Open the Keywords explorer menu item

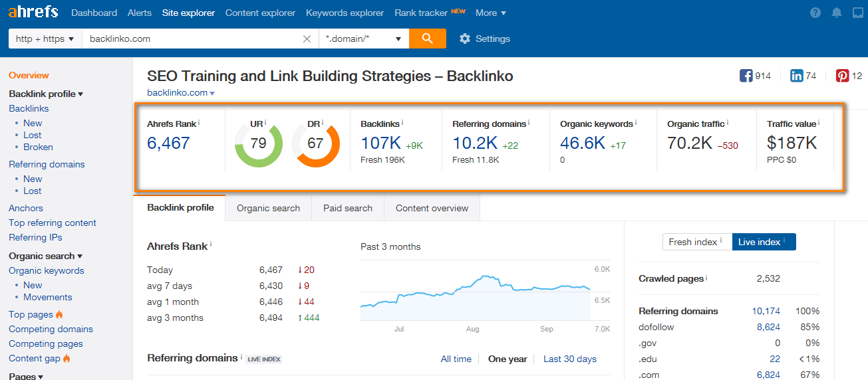(x=345, y=13)
